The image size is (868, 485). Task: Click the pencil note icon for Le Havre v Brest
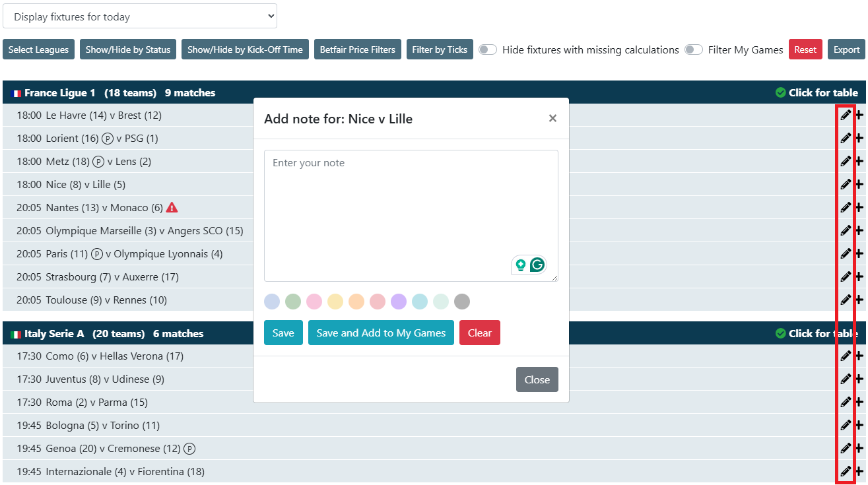point(845,115)
